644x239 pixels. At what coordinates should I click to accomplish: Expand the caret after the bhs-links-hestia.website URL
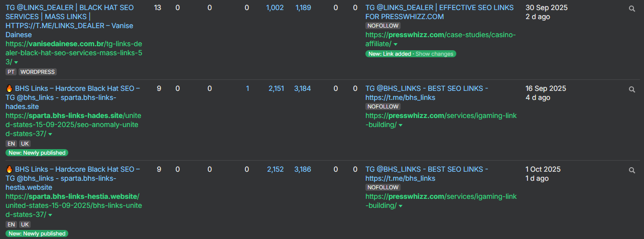tap(50, 215)
